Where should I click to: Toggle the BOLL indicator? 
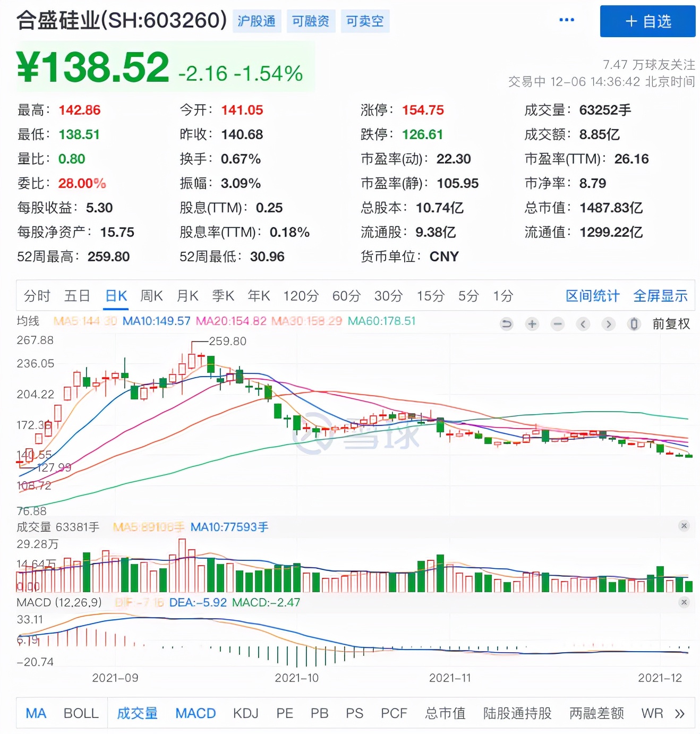click(81, 713)
